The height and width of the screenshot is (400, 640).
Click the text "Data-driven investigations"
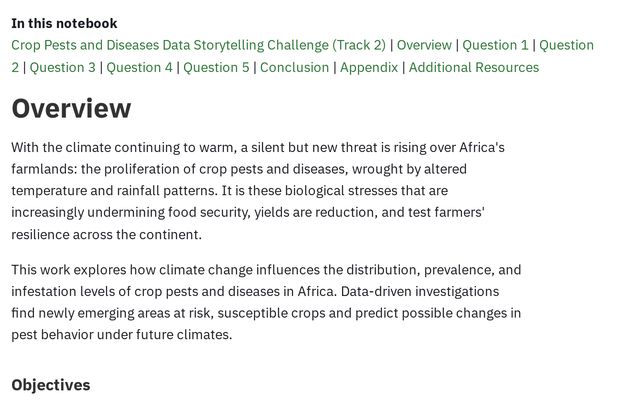419,292
